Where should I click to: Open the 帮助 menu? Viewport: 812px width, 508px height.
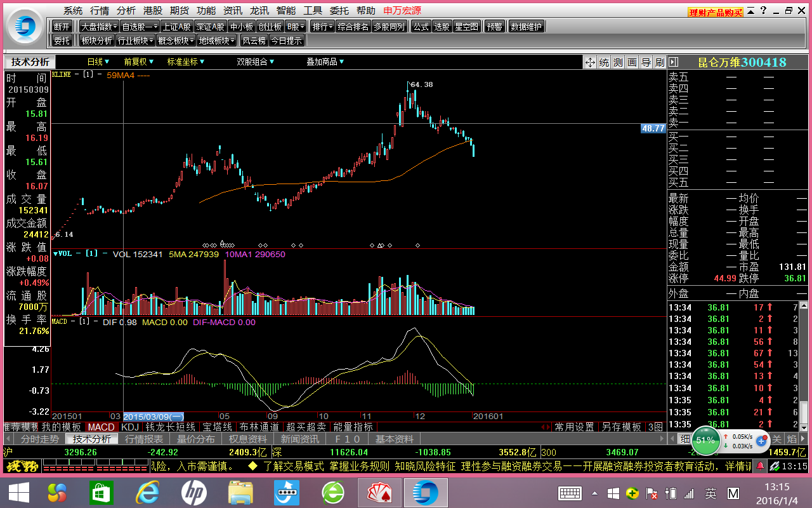(x=366, y=10)
